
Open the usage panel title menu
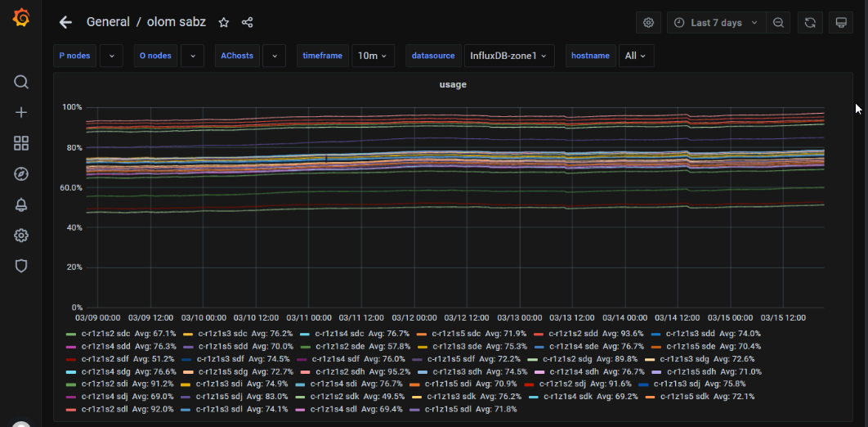(x=453, y=84)
